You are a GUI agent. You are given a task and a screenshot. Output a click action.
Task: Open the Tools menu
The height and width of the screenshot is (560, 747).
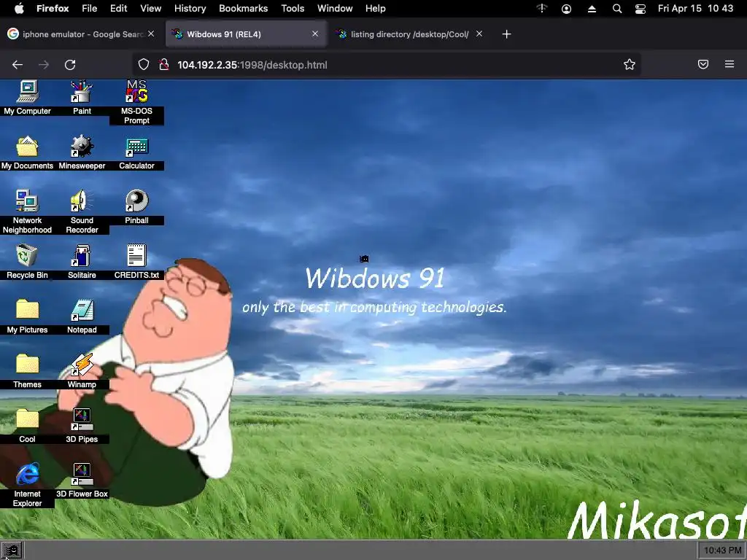[x=293, y=9]
